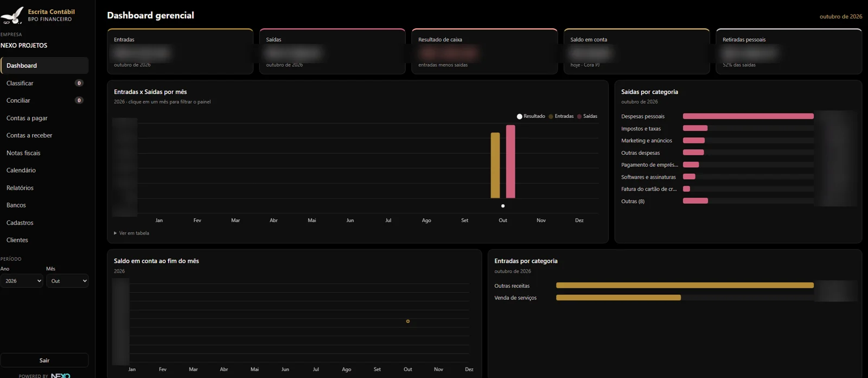Click the Outras despesas category row

(x=738, y=153)
